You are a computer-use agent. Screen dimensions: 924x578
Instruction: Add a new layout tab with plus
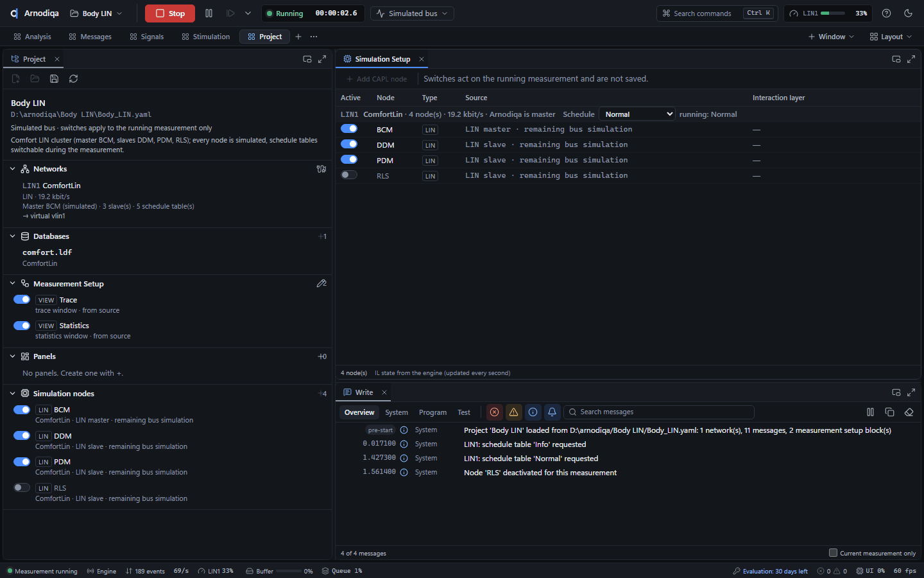[x=298, y=37]
